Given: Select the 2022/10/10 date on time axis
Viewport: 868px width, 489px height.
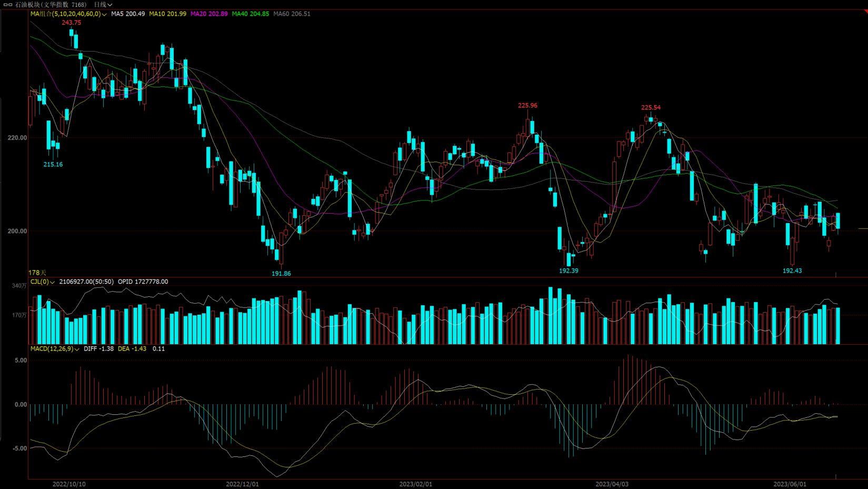Looking at the screenshot, I should pos(69,484).
